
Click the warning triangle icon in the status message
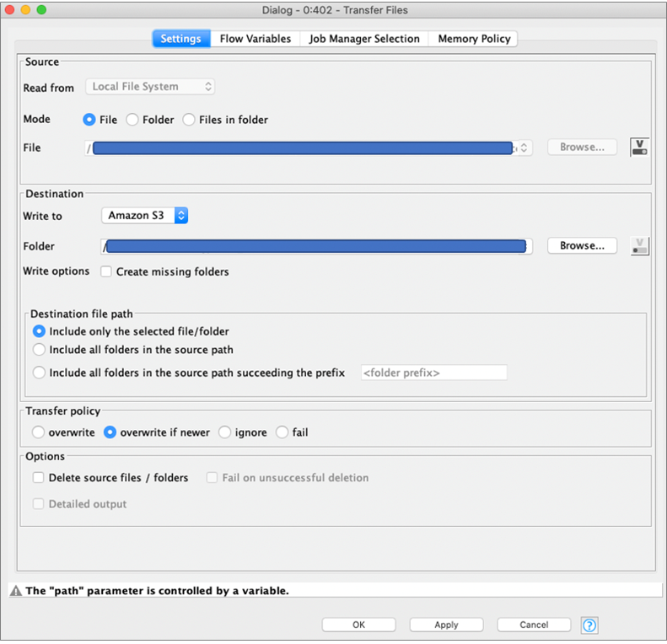[16, 591]
